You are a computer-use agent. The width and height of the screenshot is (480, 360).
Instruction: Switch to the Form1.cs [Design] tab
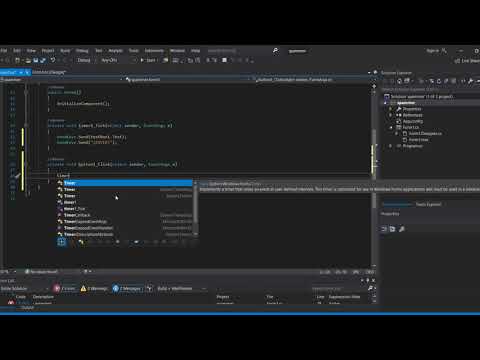pyautogui.click(x=49, y=72)
